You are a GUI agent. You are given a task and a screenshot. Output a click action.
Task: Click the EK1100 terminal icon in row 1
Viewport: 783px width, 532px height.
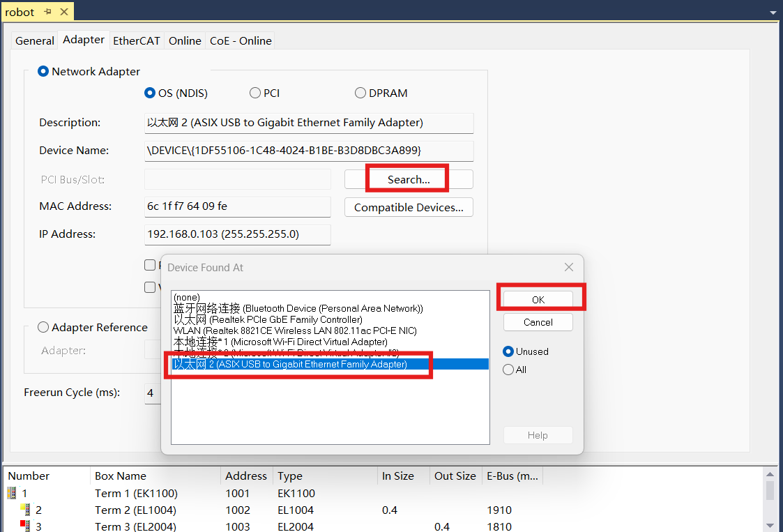click(x=11, y=494)
